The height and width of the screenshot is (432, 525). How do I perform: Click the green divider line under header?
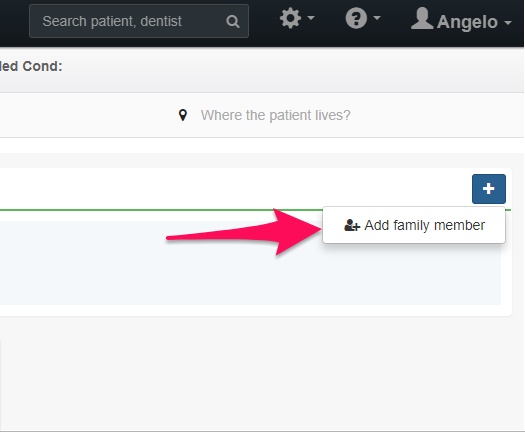[161, 210]
